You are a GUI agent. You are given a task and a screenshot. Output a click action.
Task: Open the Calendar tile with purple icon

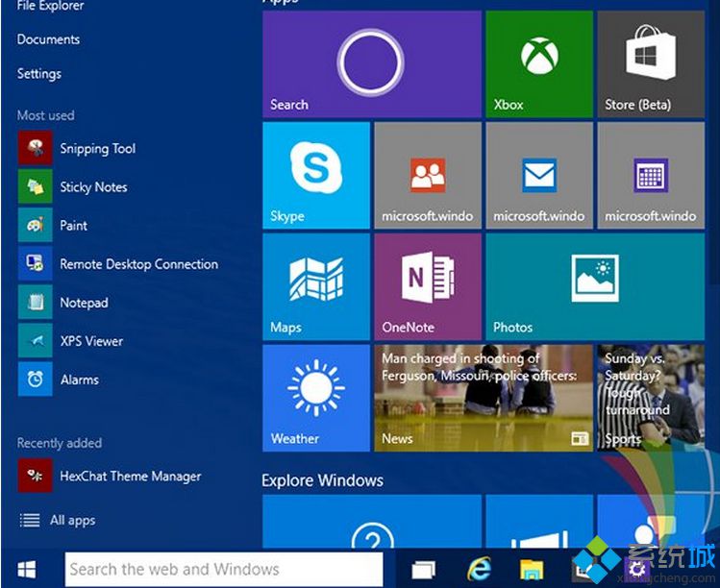pyautogui.click(x=651, y=176)
